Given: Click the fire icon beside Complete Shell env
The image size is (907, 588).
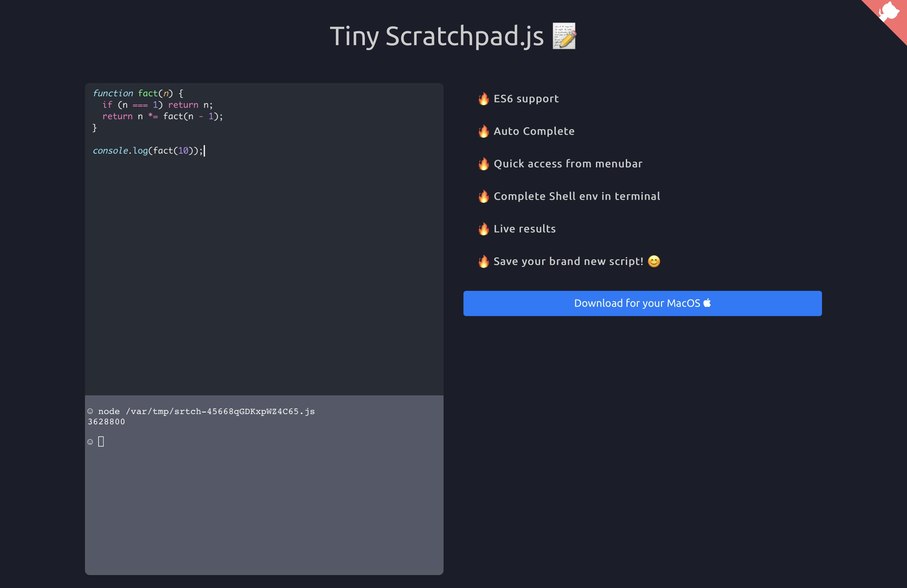Looking at the screenshot, I should 483,196.
